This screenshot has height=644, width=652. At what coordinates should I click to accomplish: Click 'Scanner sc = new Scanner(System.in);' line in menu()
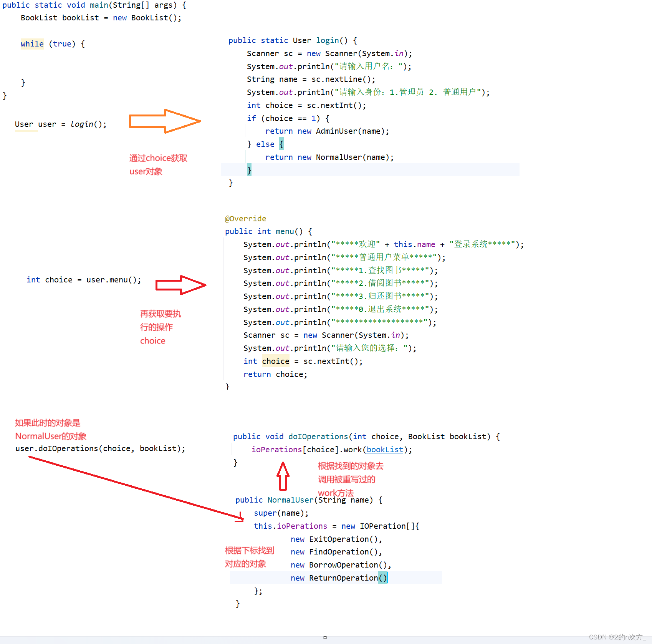tap(326, 335)
